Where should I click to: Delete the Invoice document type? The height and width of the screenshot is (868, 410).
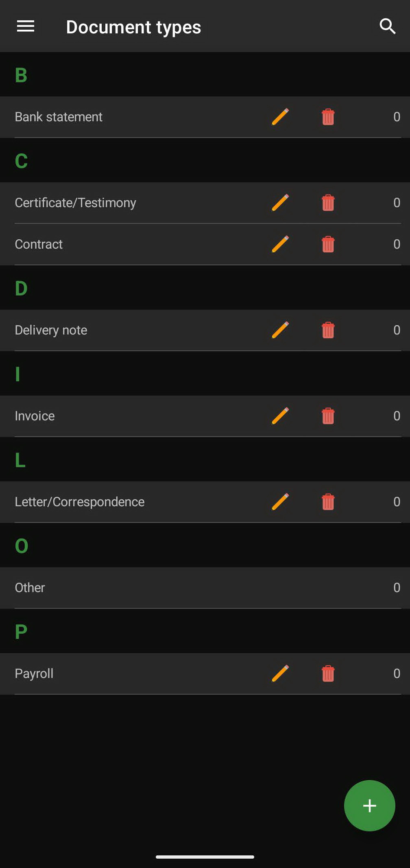click(328, 416)
